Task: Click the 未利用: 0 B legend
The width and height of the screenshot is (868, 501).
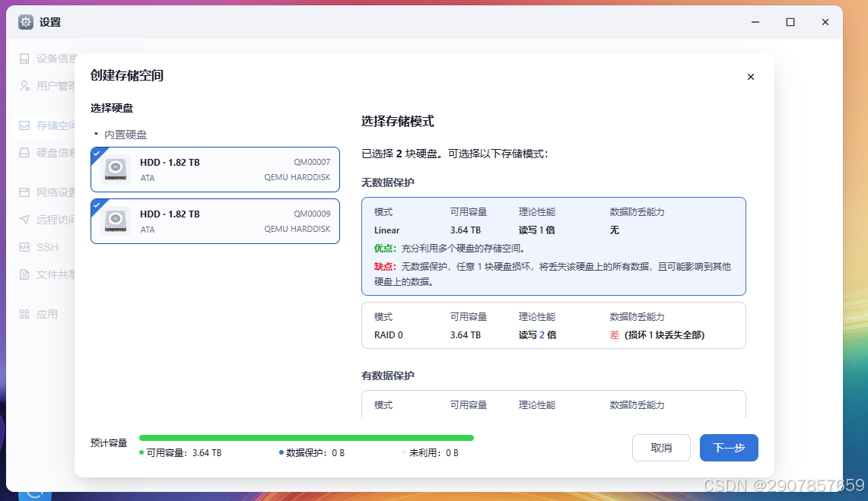Action: (431, 453)
